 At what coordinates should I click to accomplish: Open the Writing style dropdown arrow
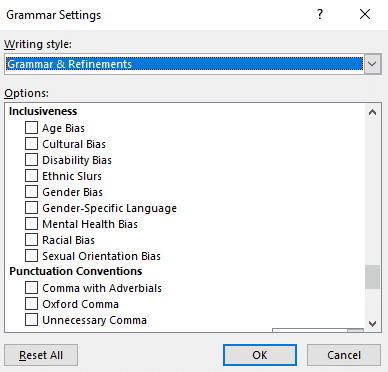(x=372, y=64)
